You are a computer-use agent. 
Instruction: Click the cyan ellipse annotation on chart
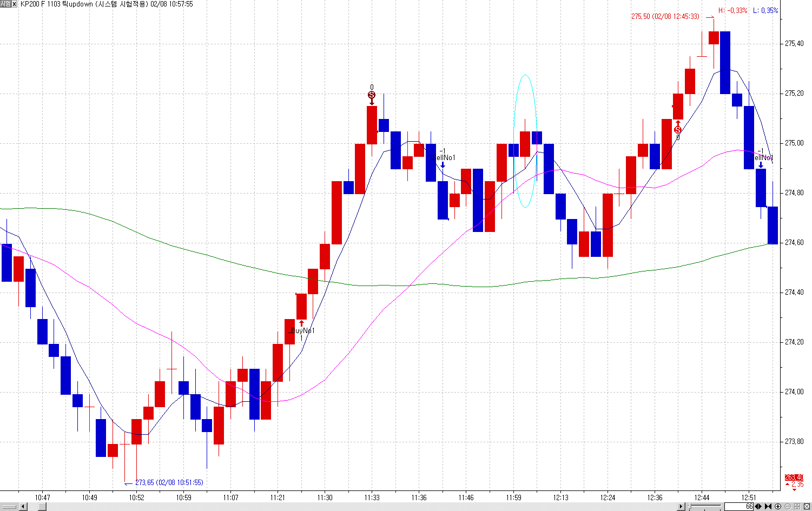tap(525, 141)
